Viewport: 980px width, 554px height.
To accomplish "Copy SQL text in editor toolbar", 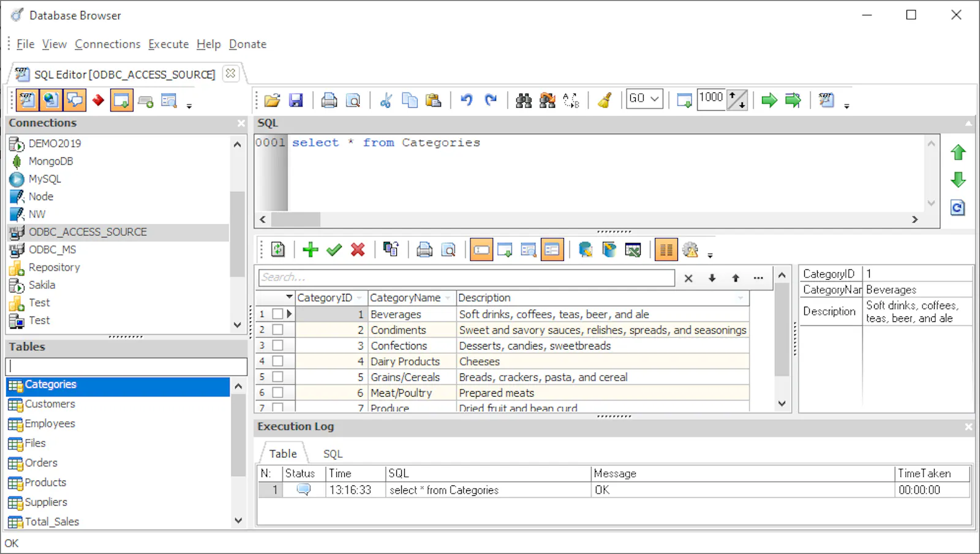I will [x=410, y=100].
